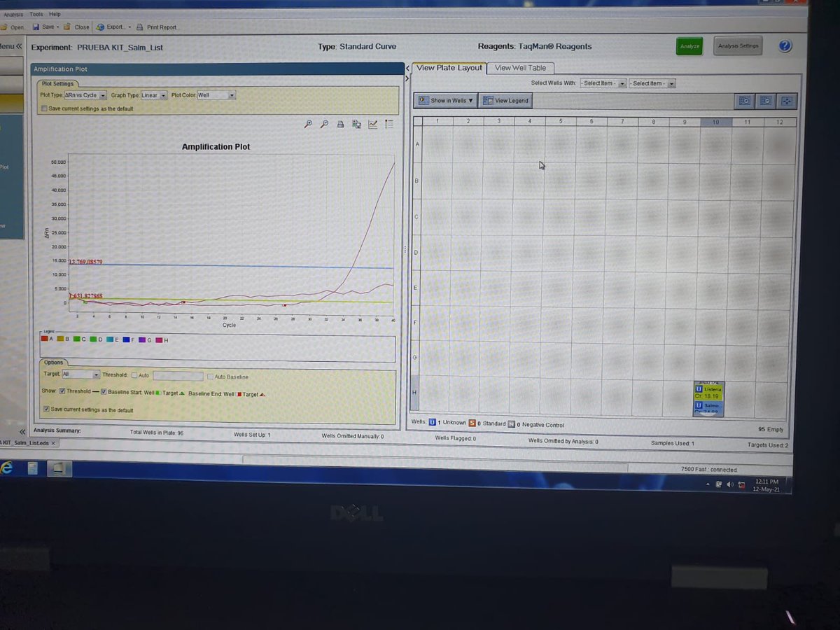Close the KIT_Salm_List.eds file tab

point(54,443)
